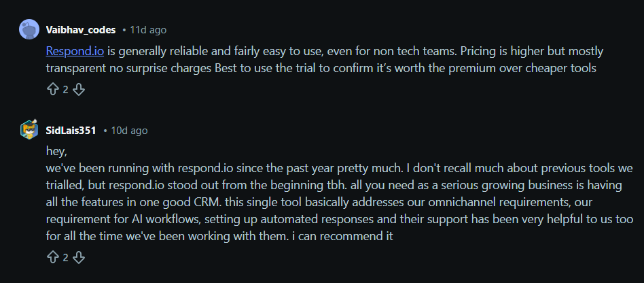Open the "10d ago" comment permalink
The height and width of the screenshot is (283, 644).
129,130
